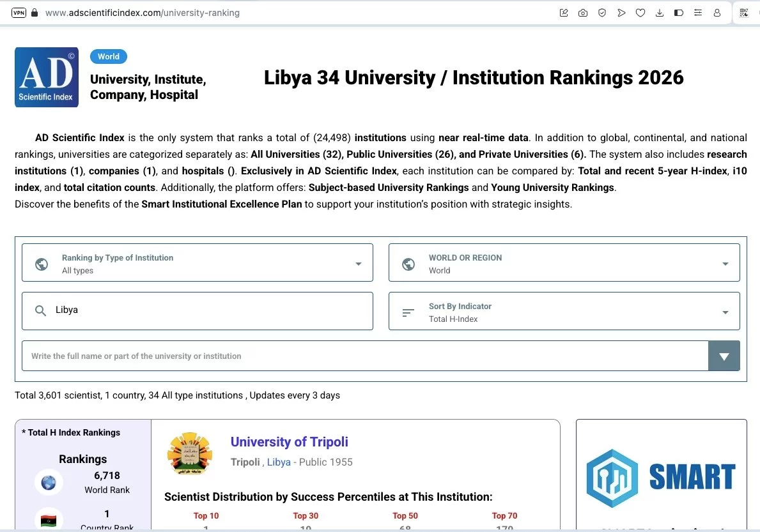Toggle the VPN badge in address bar
The height and width of the screenshot is (532, 760).
click(19, 13)
